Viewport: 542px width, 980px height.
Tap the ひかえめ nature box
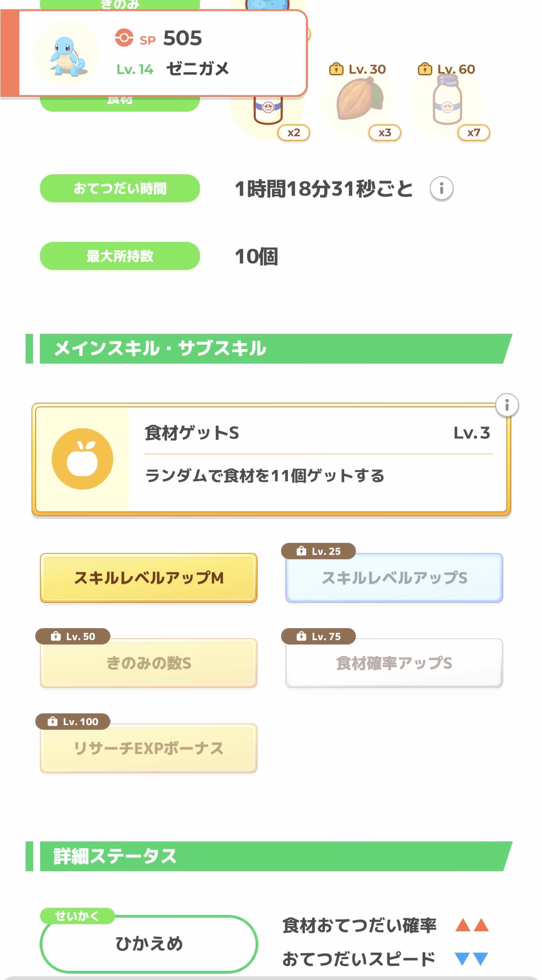coord(149,943)
